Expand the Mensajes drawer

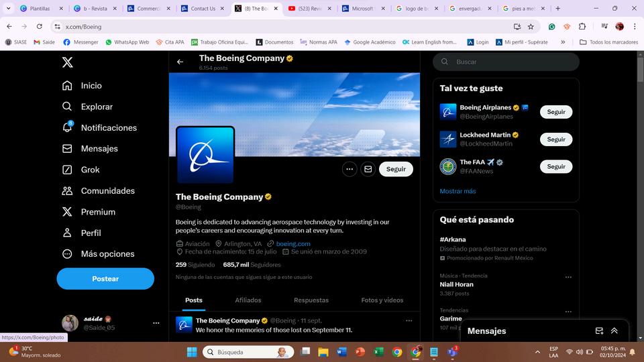pos(614,330)
